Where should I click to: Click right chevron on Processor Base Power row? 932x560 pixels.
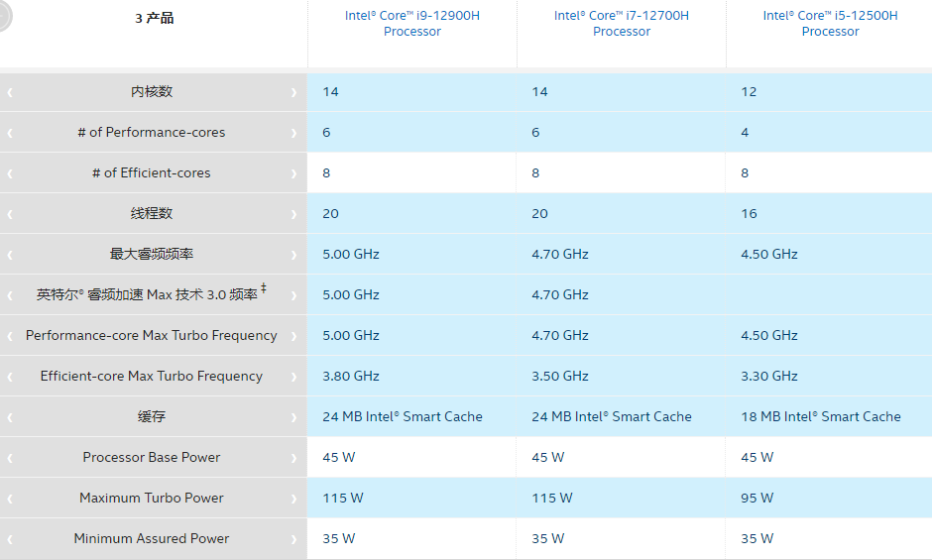(293, 458)
